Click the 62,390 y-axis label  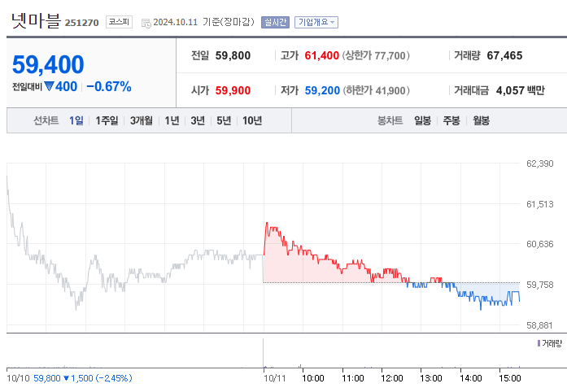(x=540, y=163)
